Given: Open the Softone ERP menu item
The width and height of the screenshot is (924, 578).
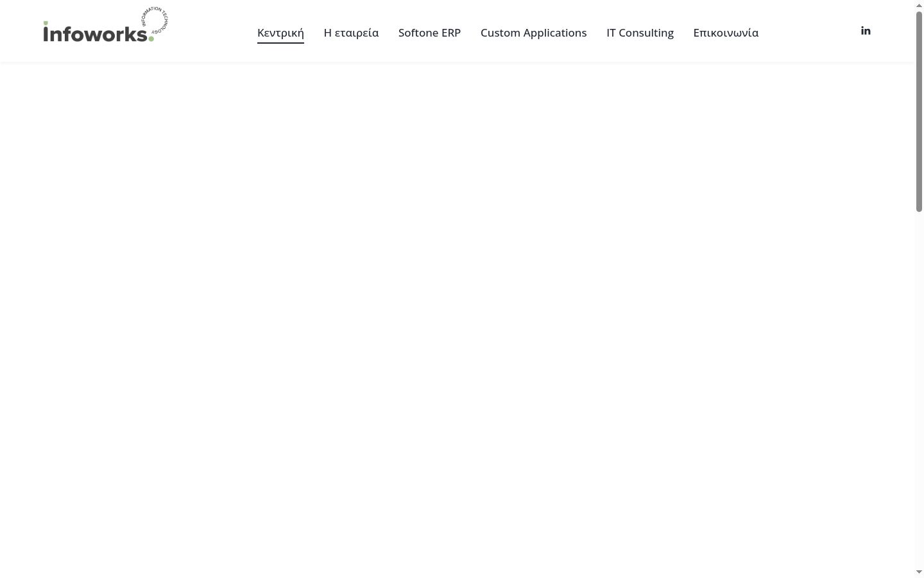Looking at the screenshot, I should coord(429,33).
